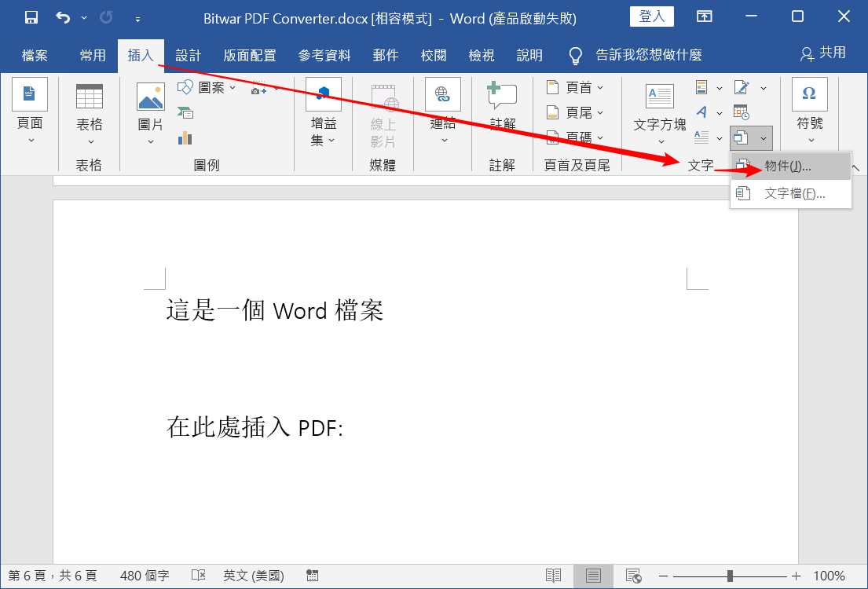Click the 圖案 shapes icon
Image resolution: width=868 pixels, height=589 pixels.
pos(185,87)
